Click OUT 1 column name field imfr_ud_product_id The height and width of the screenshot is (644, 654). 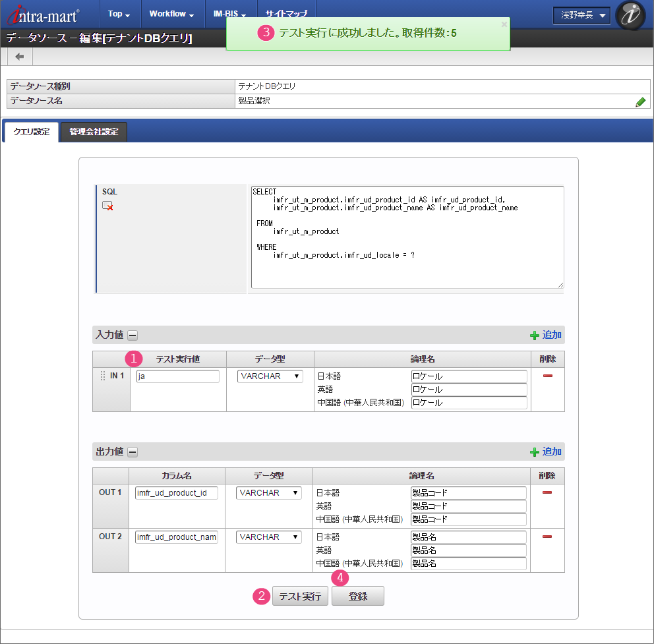point(177,493)
